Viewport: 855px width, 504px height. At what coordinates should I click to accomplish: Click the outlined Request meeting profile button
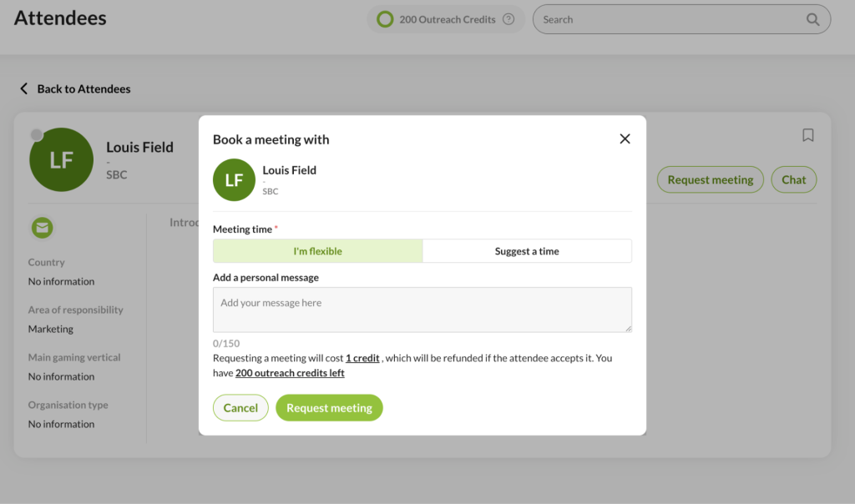point(710,179)
